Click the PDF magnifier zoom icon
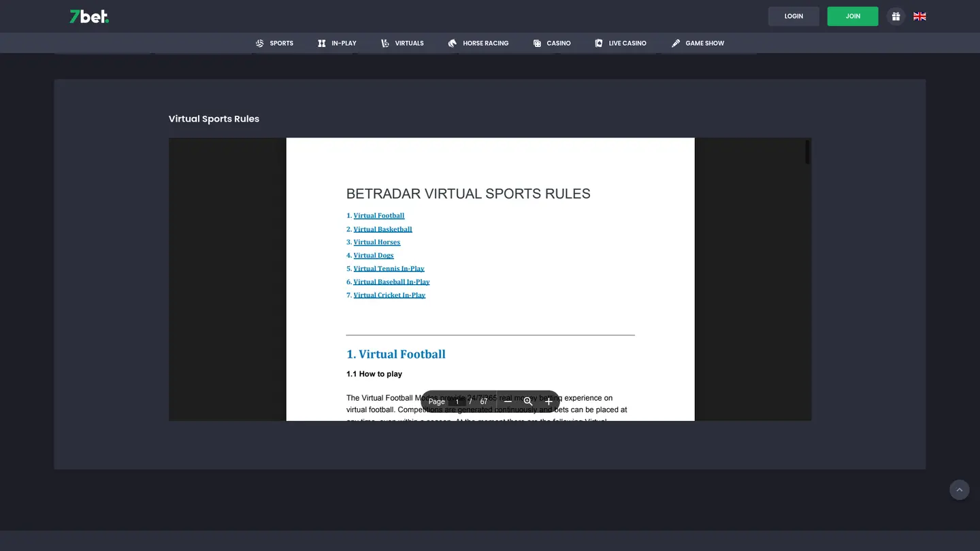 point(528,401)
